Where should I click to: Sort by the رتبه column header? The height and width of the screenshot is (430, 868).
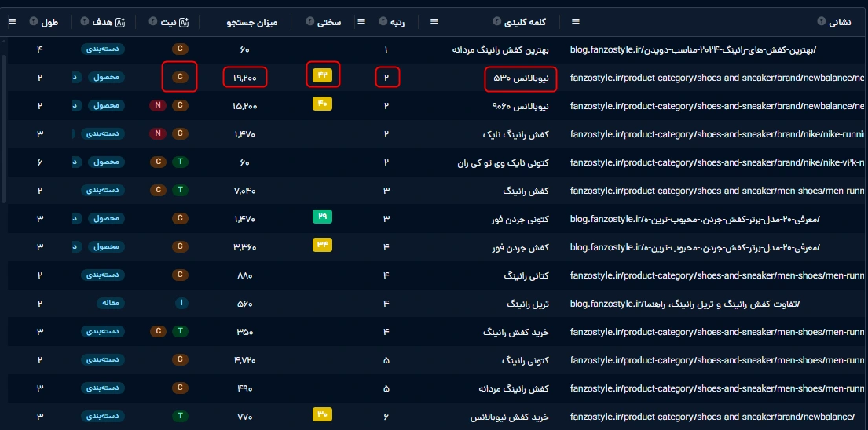(x=398, y=22)
